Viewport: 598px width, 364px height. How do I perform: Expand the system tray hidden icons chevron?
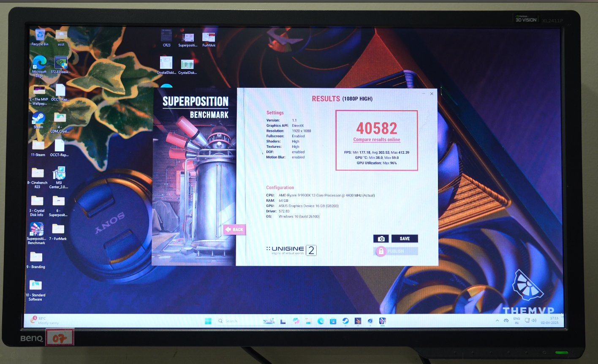tap(497, 321)
